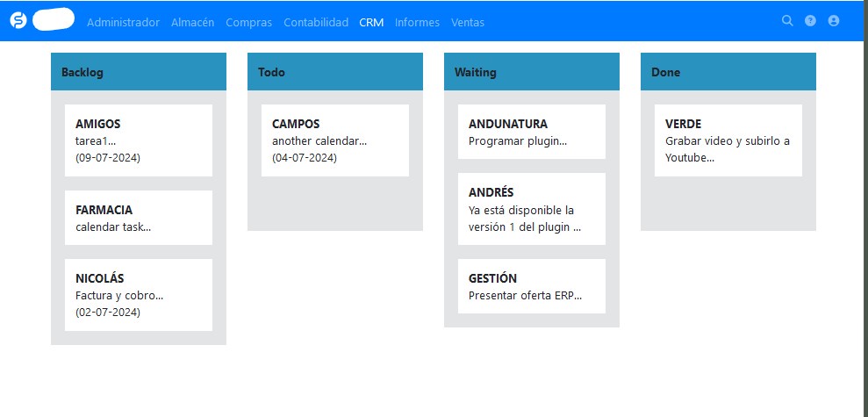
Task: Open the AMIGOS task card
Action: tap(139, 140)
